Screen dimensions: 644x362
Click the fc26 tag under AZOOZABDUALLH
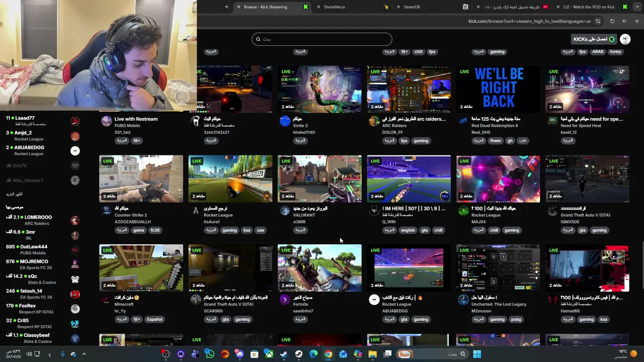point(155,230)
